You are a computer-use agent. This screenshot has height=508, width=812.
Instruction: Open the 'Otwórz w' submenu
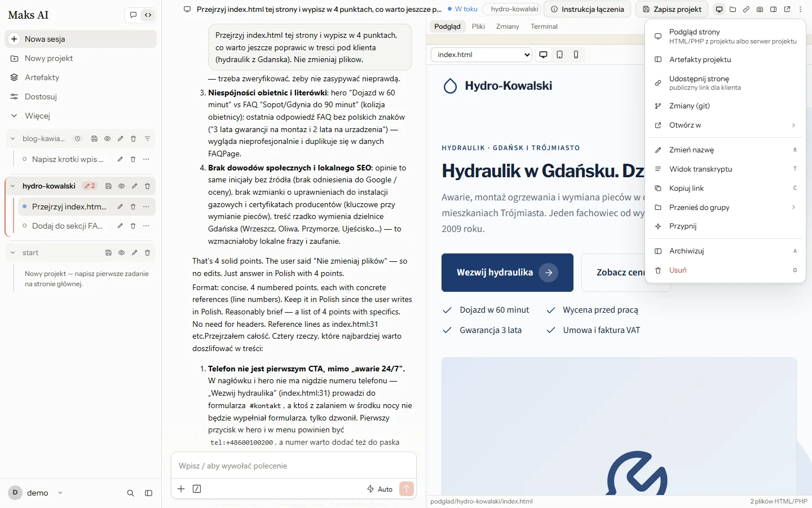[725, 125]
